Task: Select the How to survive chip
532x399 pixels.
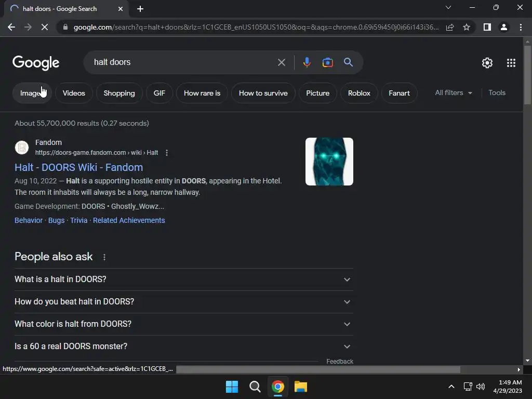Action: [263, 93]
